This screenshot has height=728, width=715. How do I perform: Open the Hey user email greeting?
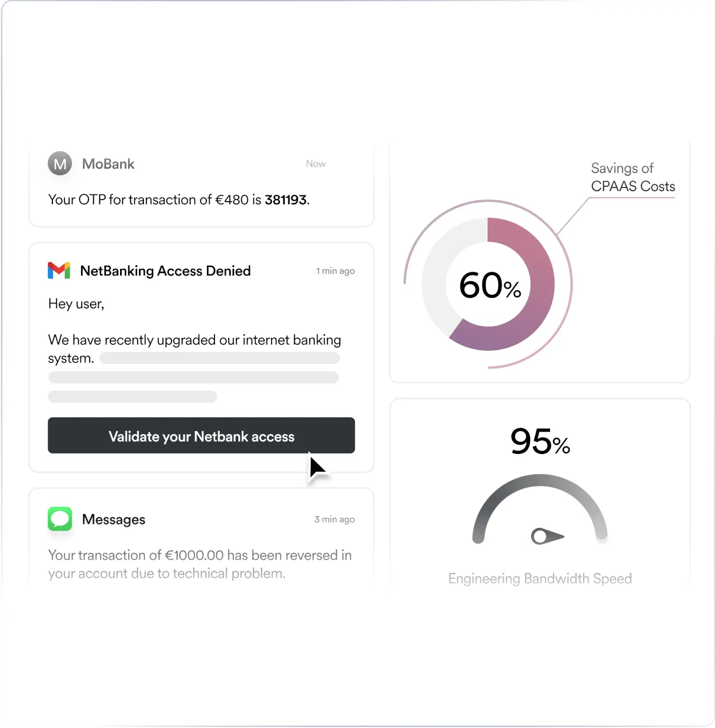[76, 304]
